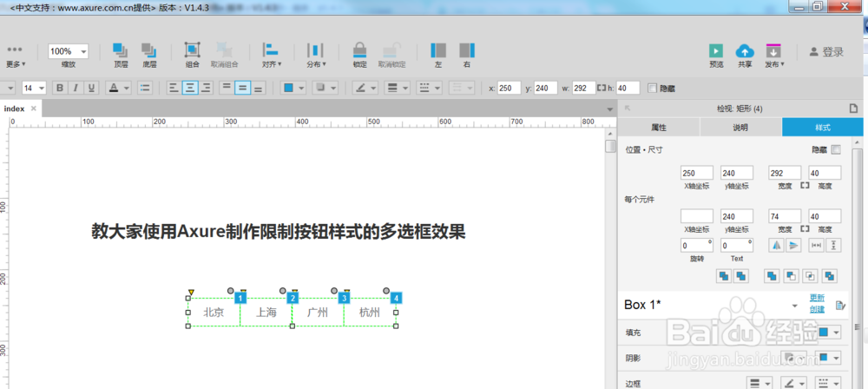Click the page notes icon in inspector header
The image size is (868, 389).
point(853,109)
